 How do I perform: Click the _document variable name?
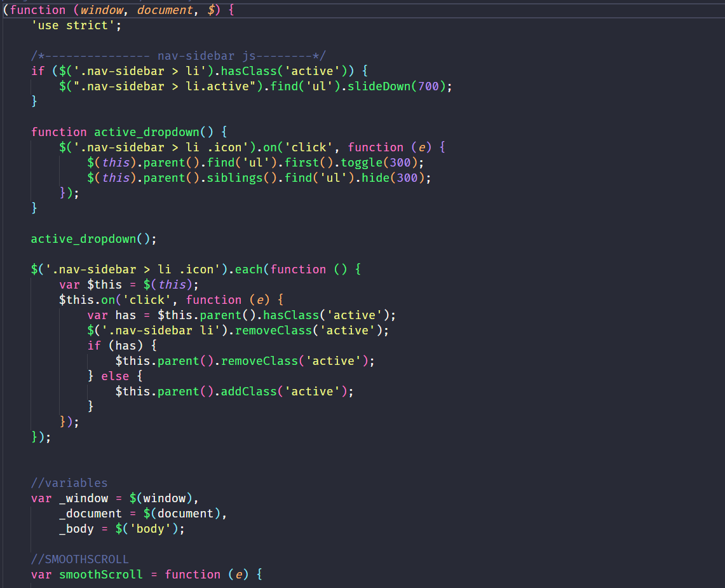click(x=90, y=514)
